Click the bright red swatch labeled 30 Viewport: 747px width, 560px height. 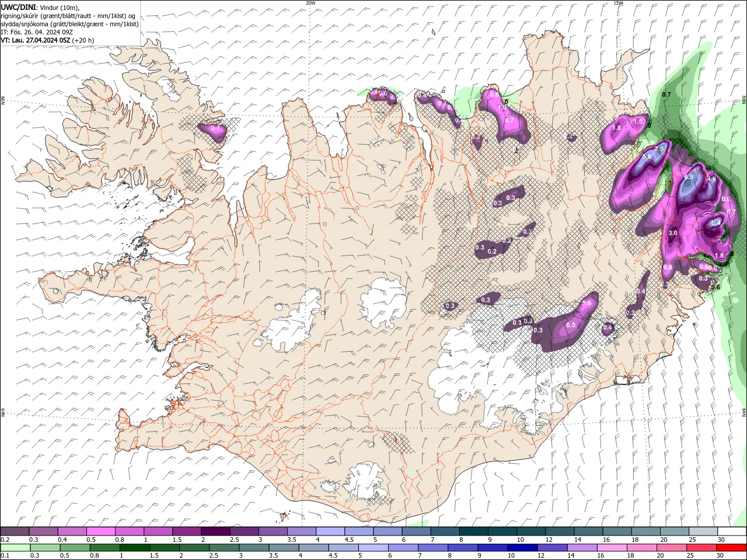point(731,548)
